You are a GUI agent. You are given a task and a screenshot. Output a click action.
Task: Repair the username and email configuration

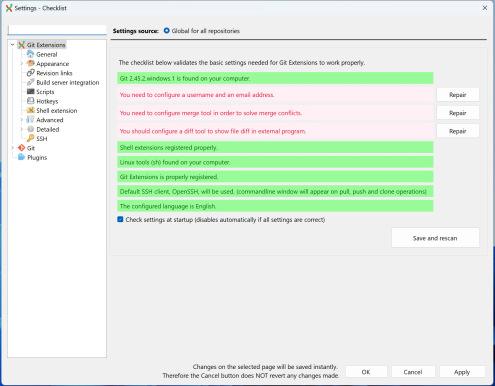(x=458, y=95)
